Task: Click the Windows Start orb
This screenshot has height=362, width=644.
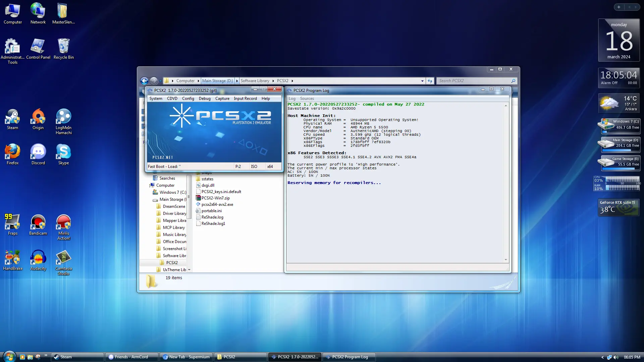Action: coord(9,357)
